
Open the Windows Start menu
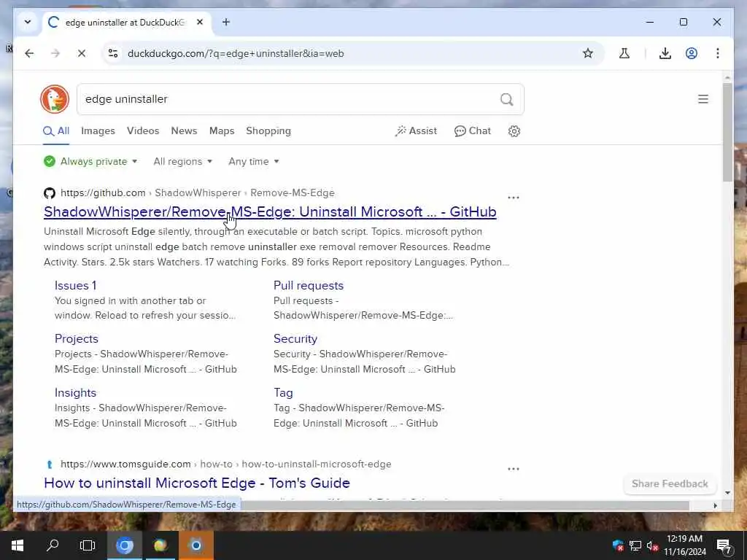click(x=18, y=545)
